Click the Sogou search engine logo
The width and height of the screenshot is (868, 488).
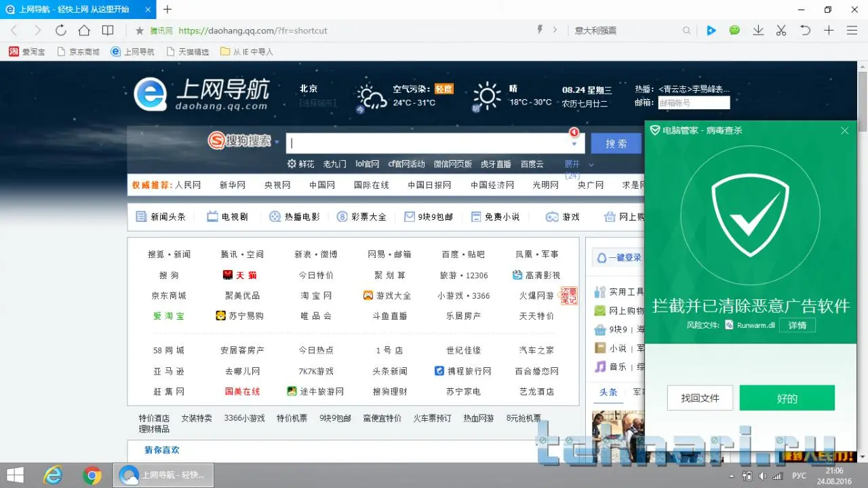point(239,140)
